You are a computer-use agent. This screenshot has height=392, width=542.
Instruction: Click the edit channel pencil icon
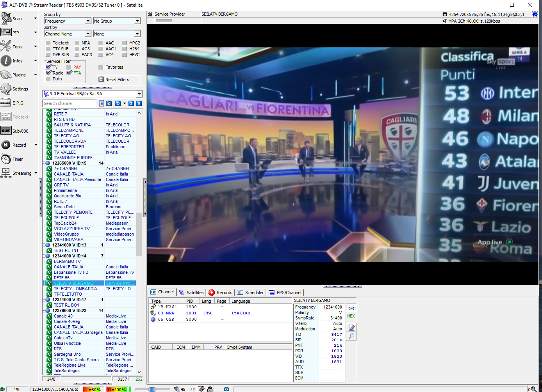351,328
